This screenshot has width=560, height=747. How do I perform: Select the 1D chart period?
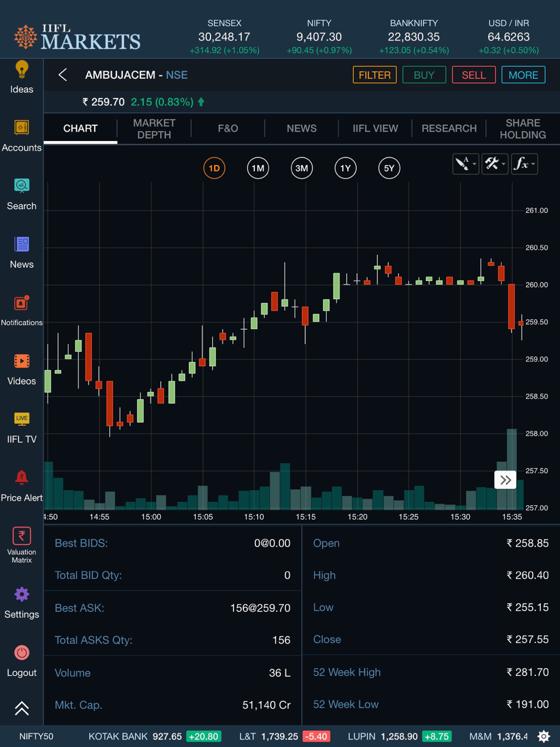pyautogui.click(x=214, y=168)
